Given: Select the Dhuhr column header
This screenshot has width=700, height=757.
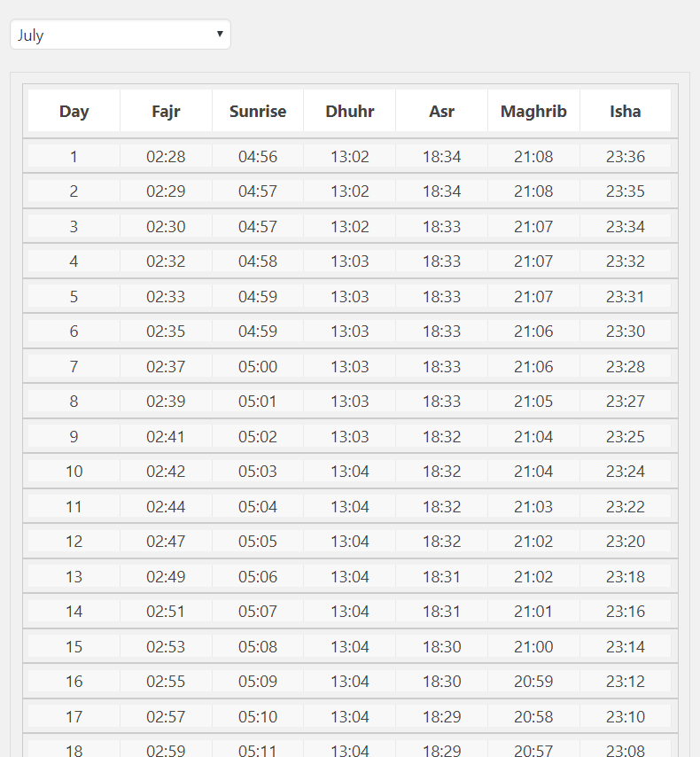Looking at the screenshot, I should [x=349, y=111].
